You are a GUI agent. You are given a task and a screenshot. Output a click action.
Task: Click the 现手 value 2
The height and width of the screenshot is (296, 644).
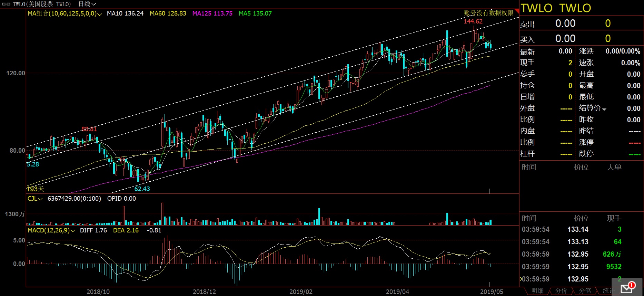point(570,63)
